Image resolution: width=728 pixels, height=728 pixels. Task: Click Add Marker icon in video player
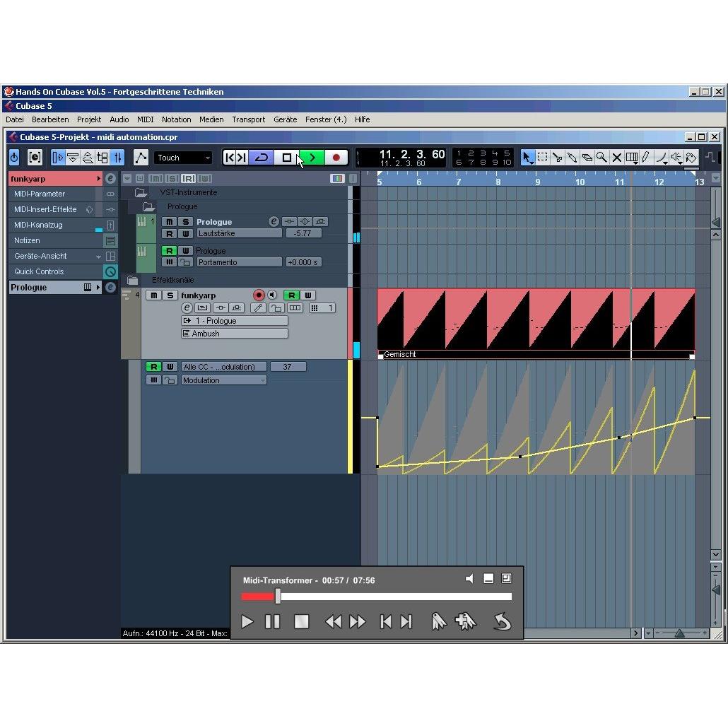pos(466,621)
